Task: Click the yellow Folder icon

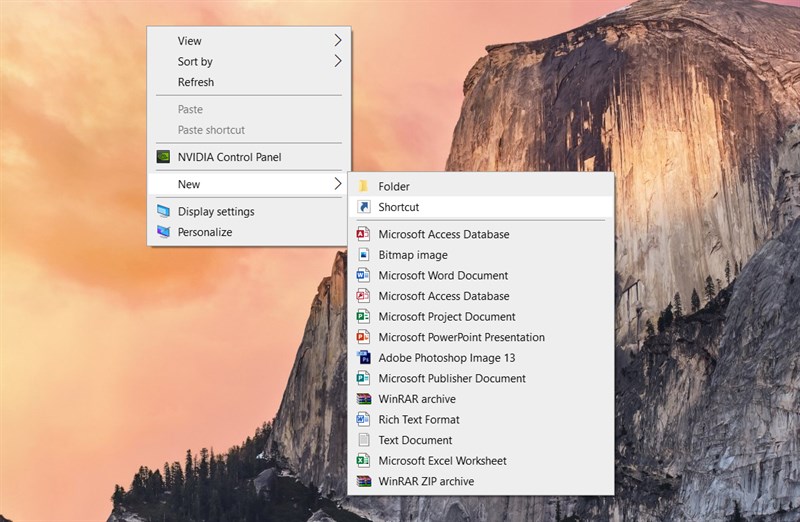Action: pos(363,186)
